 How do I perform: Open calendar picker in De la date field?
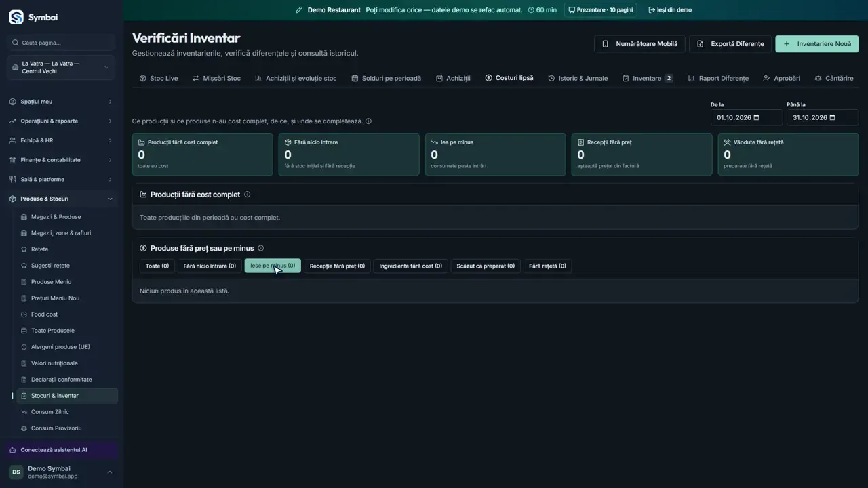coord(757,117)
